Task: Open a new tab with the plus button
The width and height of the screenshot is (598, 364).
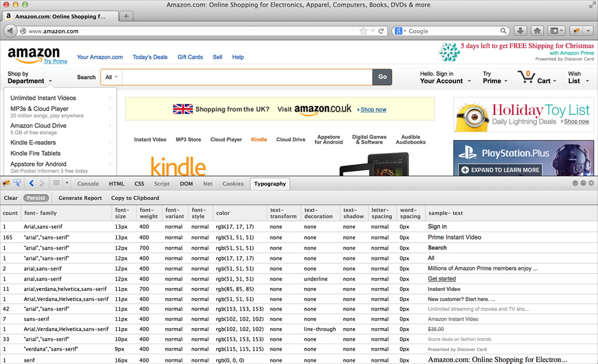Action: click(x=126, y=16)
